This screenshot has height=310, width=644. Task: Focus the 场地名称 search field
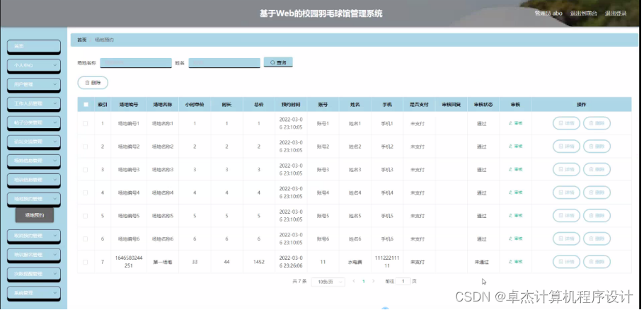pos(136,62)
